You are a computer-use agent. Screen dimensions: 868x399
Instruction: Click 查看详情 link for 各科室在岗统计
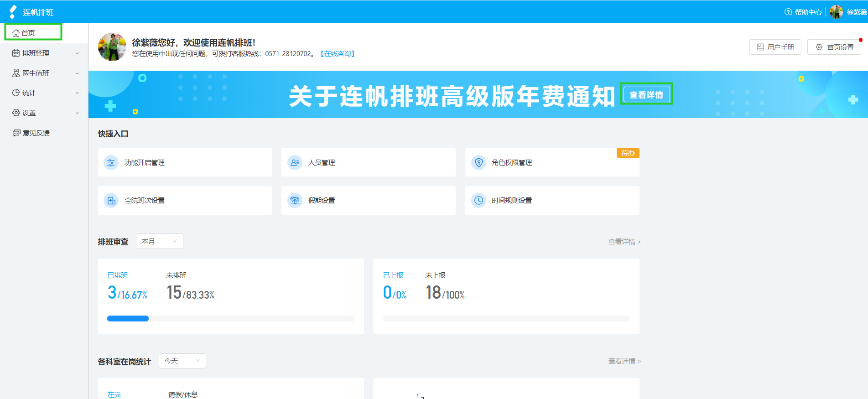624,361
